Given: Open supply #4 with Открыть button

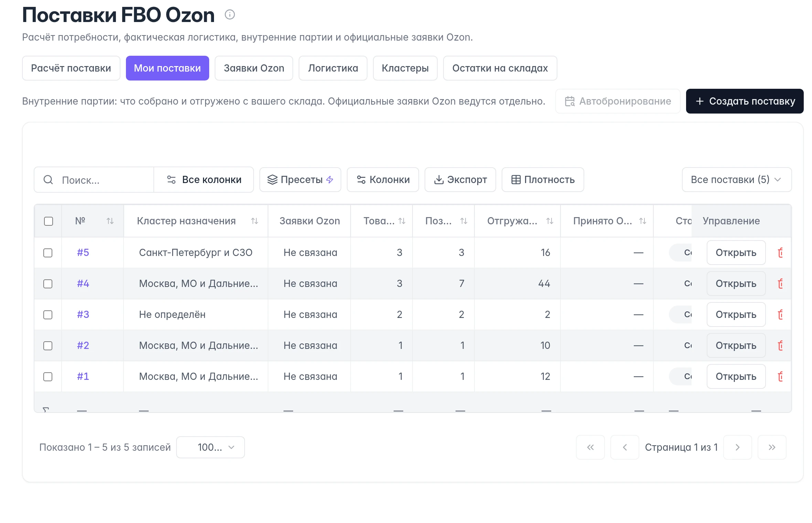Looking at the screenshot, I should point(736,284).
